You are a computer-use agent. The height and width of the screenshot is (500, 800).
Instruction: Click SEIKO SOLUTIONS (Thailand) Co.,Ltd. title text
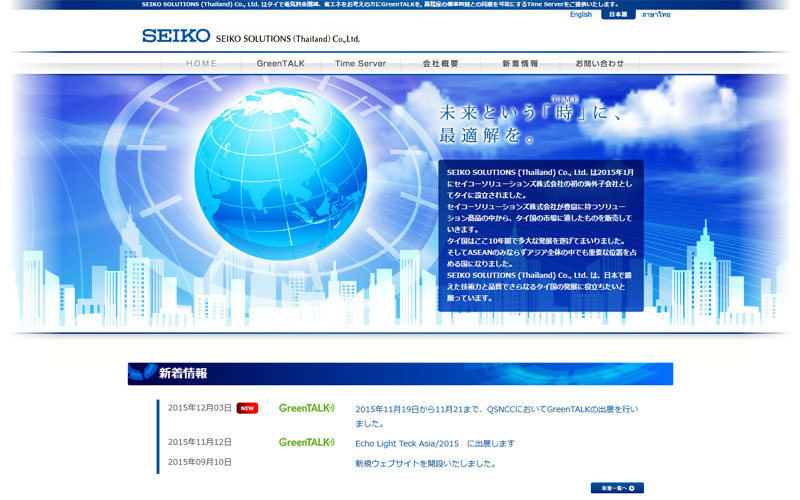pyautogui.click(x=288, y=39)
